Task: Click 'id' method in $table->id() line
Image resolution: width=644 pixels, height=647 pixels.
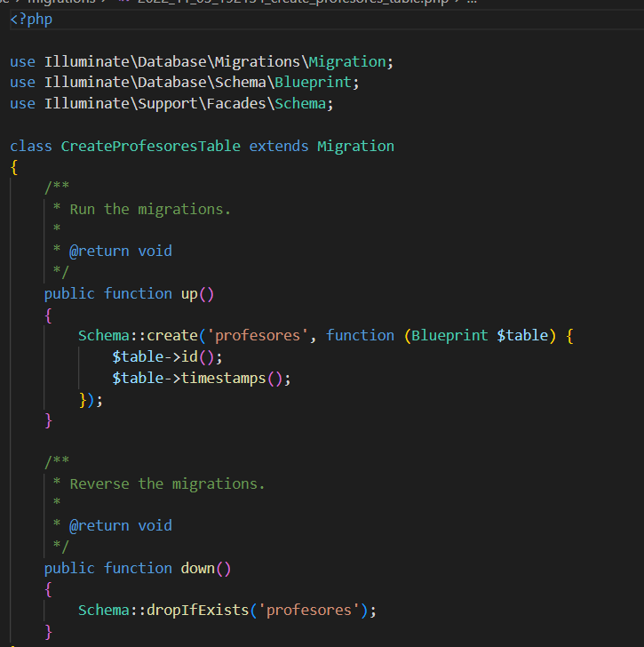Action: click(189, 357)
